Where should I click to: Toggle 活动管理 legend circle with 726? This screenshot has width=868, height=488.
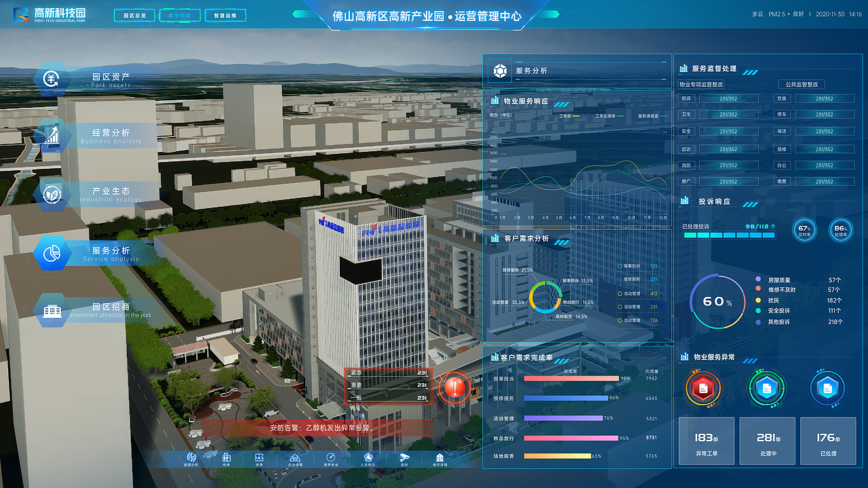click(x=620, y=320)
